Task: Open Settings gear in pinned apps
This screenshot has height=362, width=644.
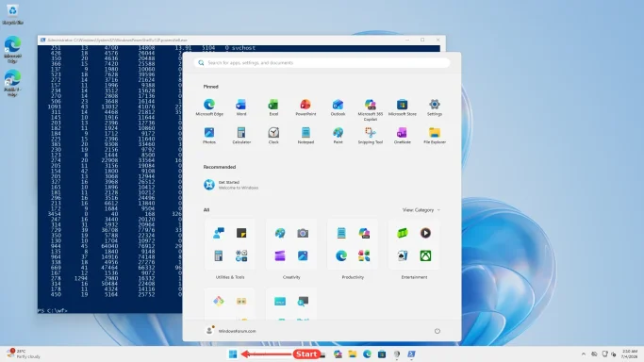Action: pyautogui.click(x=435, y=107)
